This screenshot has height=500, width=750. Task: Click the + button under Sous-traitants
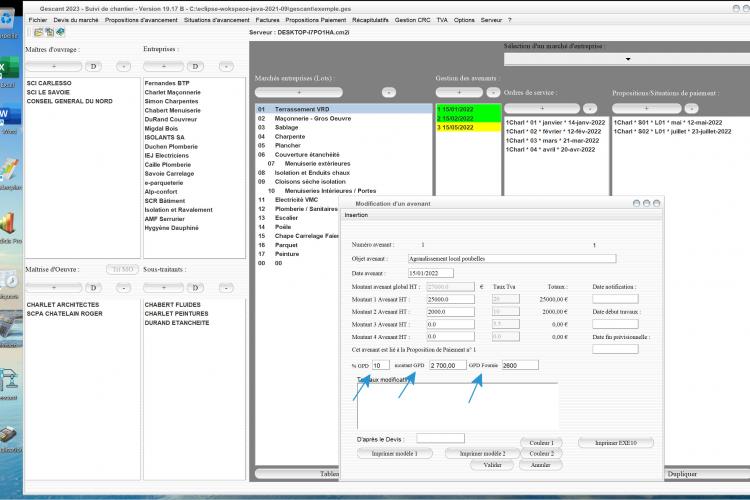164,288
